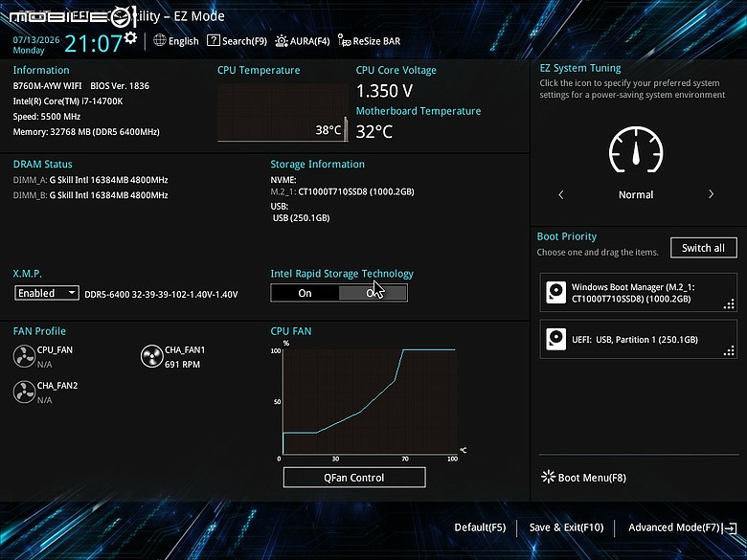Open QFan Control

point(354,477)
